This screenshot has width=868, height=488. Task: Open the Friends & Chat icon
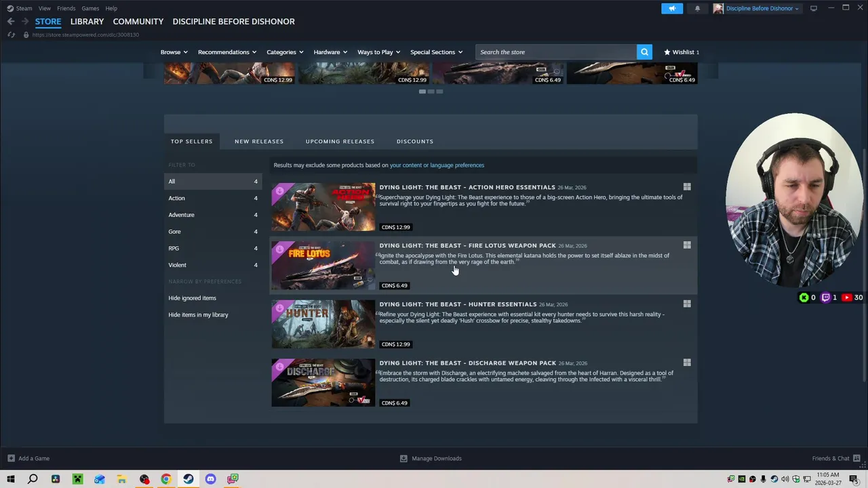coord(856,458)
